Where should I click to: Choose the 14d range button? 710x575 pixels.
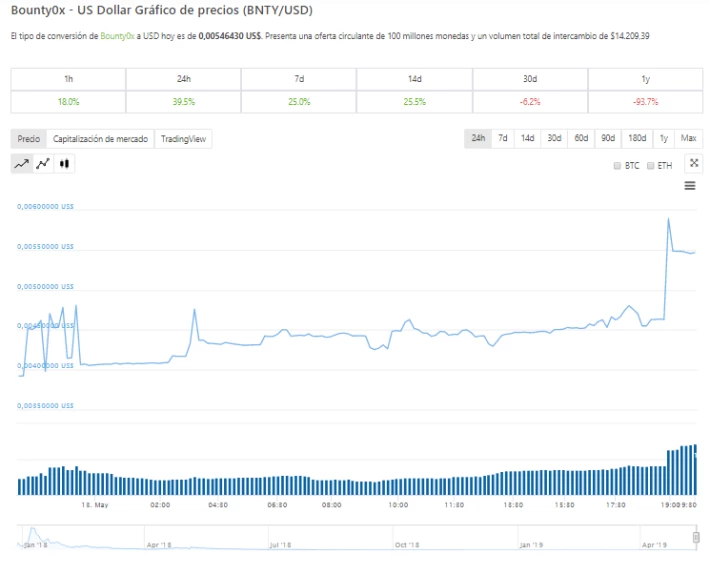coord(527,138)
